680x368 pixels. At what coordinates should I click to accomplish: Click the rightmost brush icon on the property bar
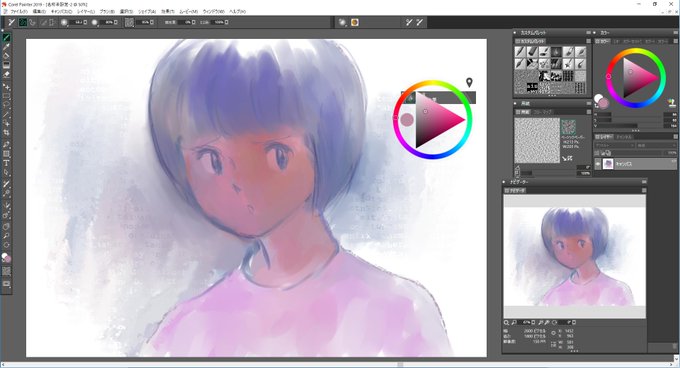pos(419,22)
